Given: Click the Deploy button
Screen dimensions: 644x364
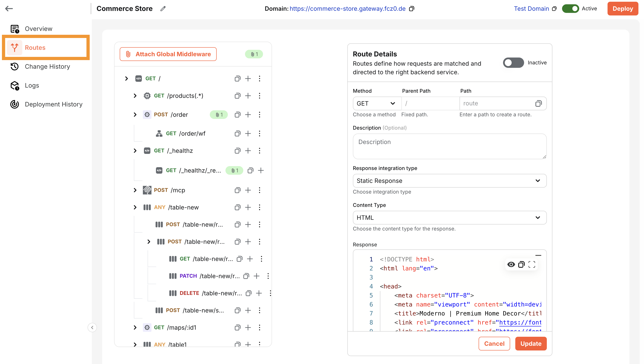Looking at the screenshot, I should coord(623,9).
